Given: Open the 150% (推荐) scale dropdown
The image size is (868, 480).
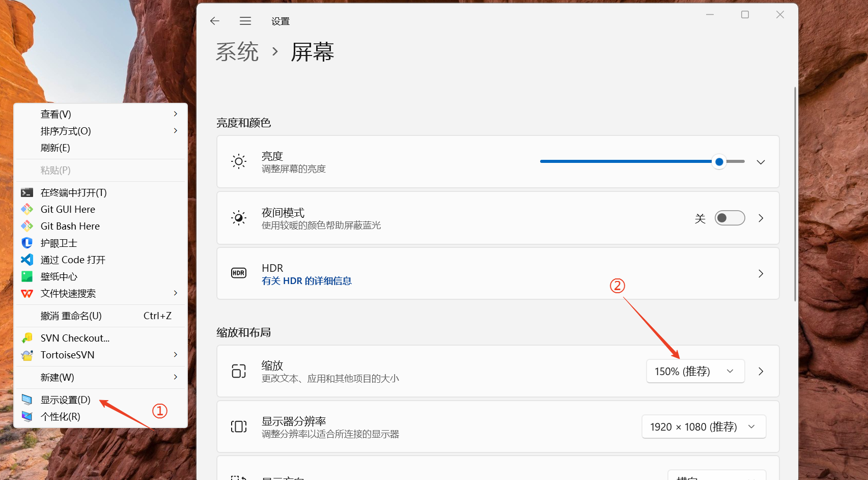Looking at the screenshot, I should click(695, 371).
